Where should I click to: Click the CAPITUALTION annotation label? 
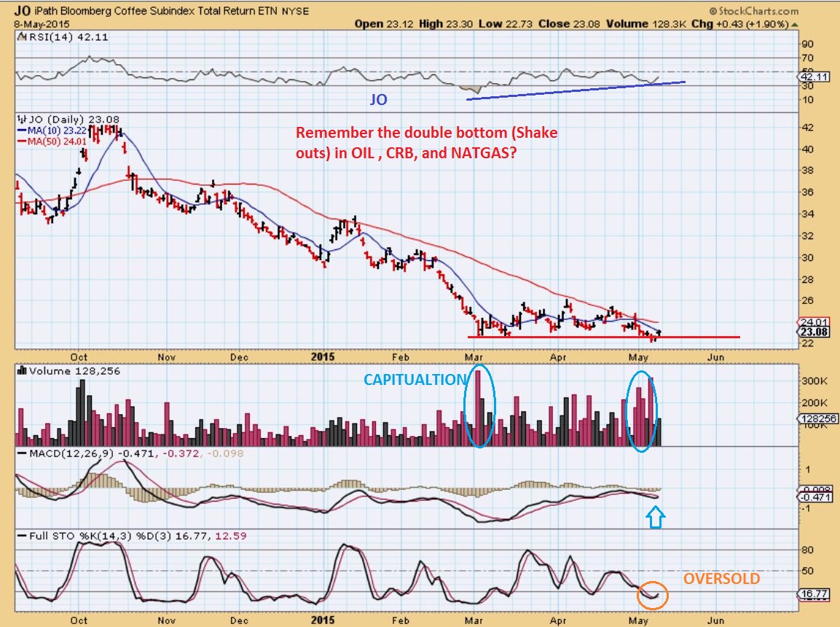(x=415, y=379)
